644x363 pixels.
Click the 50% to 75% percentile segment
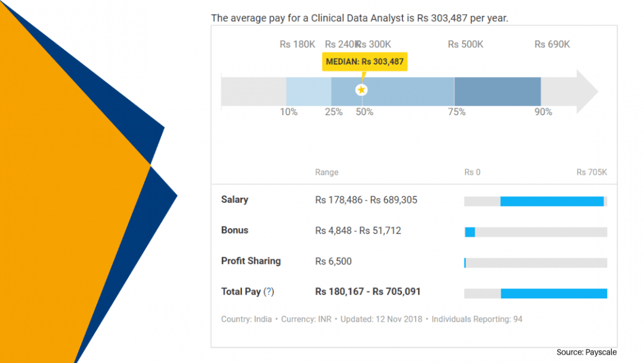411,92
